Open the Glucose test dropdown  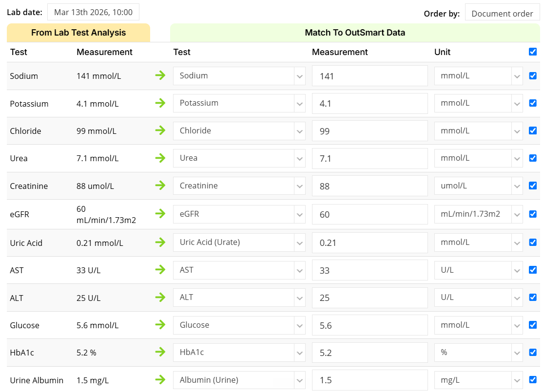(239, 325)
